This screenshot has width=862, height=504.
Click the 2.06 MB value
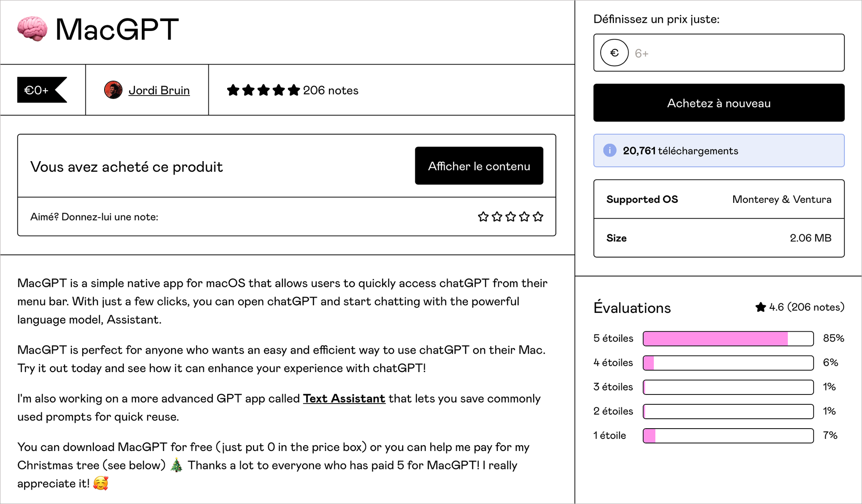[810, 238]
